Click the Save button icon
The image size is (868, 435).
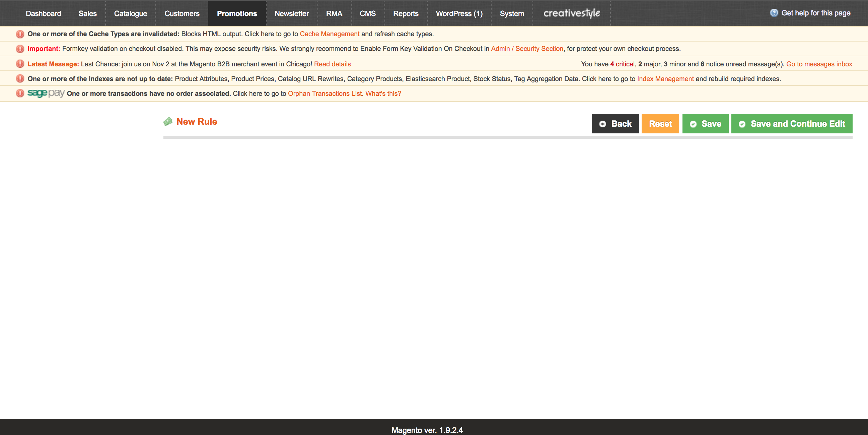coord(694,123)
